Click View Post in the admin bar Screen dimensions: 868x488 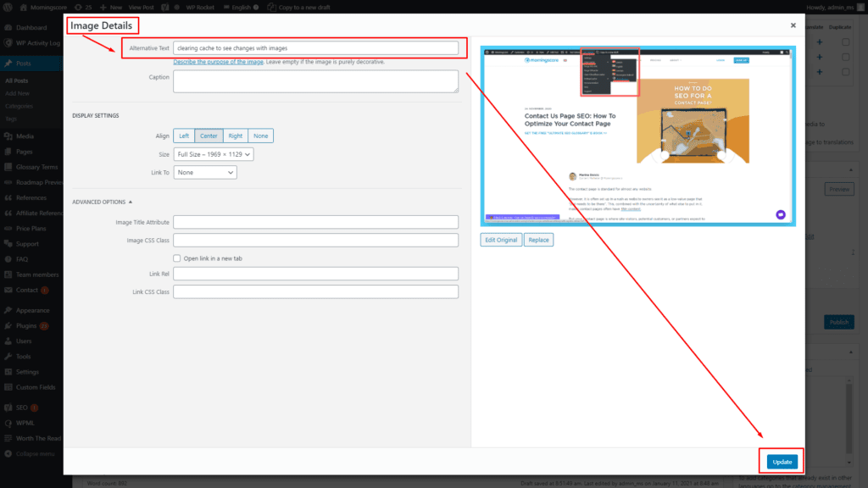(141, 7)
